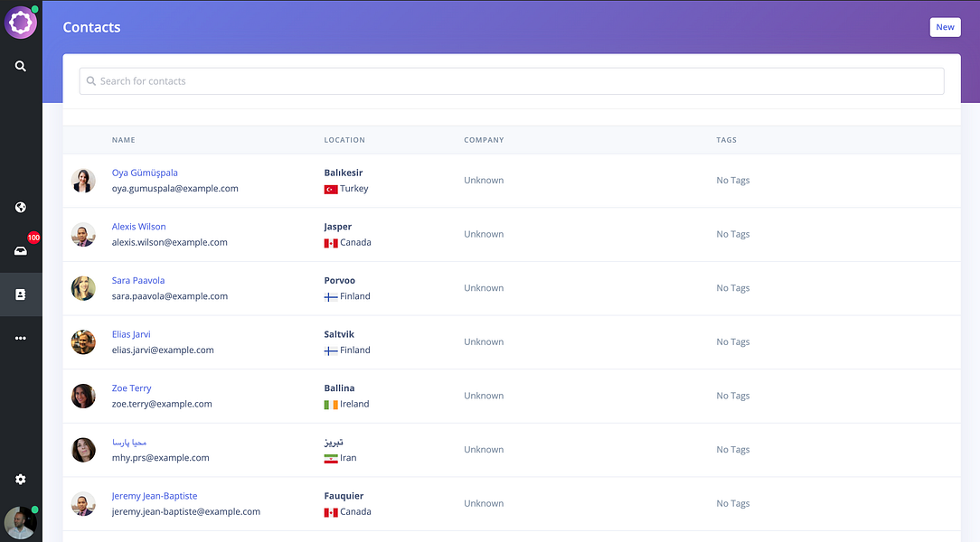Click the Turkey flag icon

point(331,189)
